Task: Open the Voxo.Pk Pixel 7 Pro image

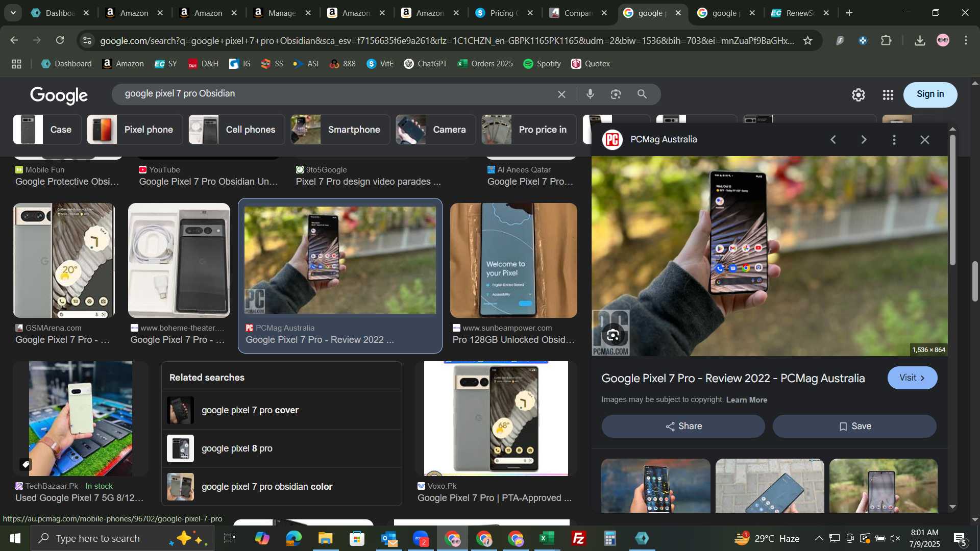Action: (496, 418)
